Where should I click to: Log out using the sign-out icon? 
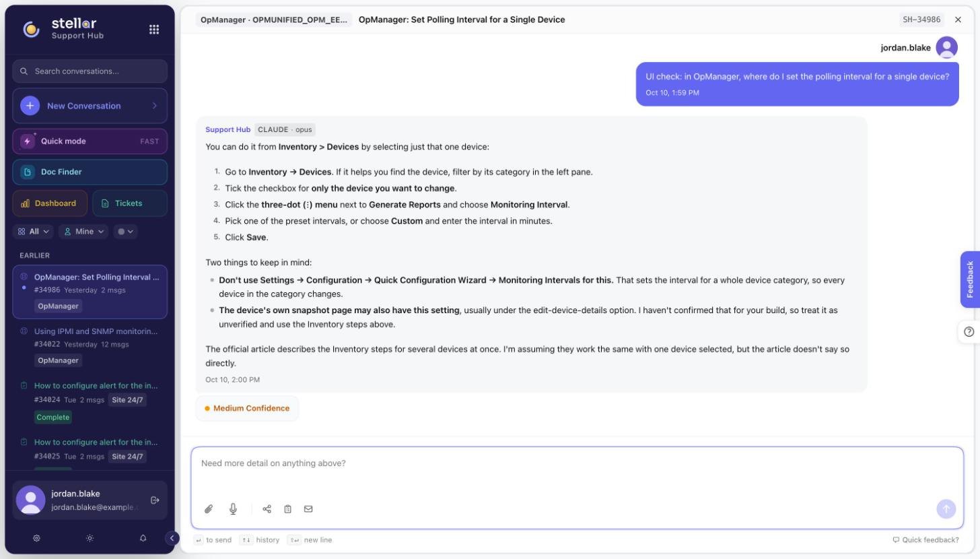tap(155, 500)
